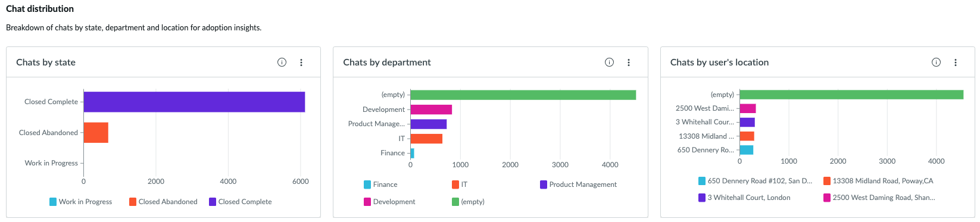980x222 pixels.
Task: Click 2500 West Dami... axis label
Action: click(705, 108)
